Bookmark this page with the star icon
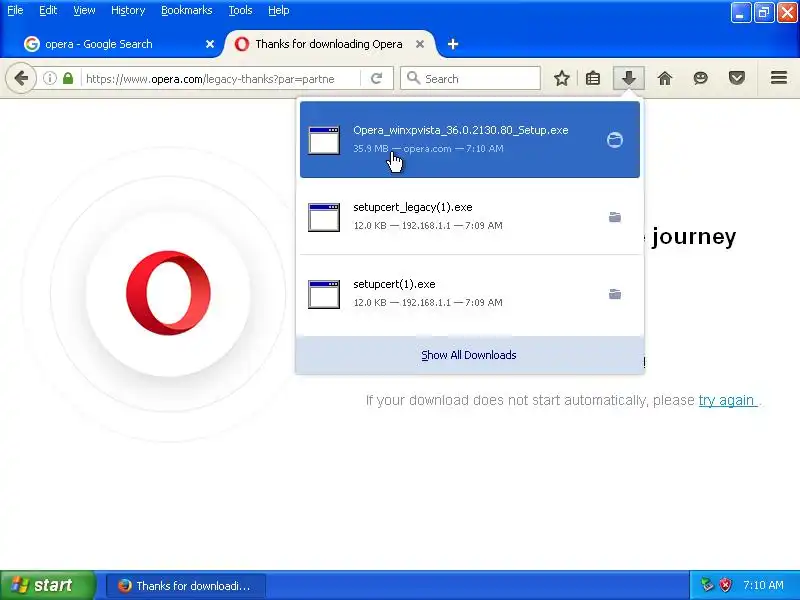This screenshot has height=600, width=800. (x=562, y=78)
